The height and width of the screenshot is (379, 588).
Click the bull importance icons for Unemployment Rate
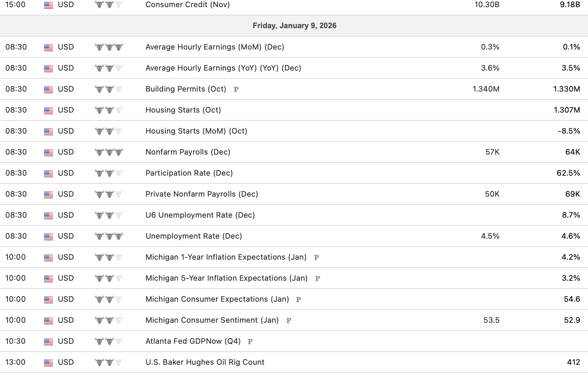click(109, 236)
